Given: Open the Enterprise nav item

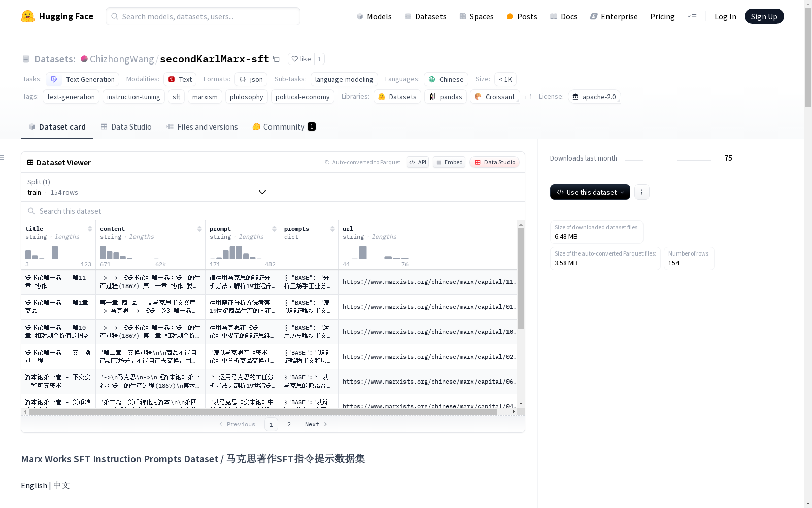Looking at the screenshot, I should (x=614, y=16).
